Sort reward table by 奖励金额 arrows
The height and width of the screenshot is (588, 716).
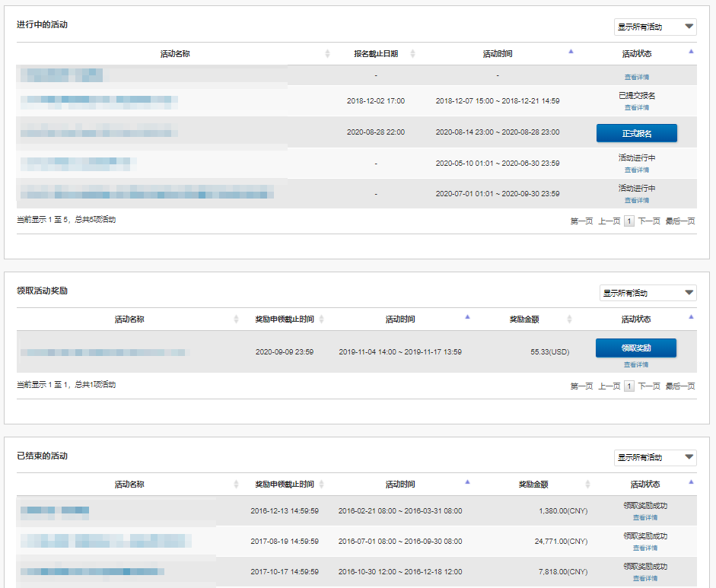(569, 319)
